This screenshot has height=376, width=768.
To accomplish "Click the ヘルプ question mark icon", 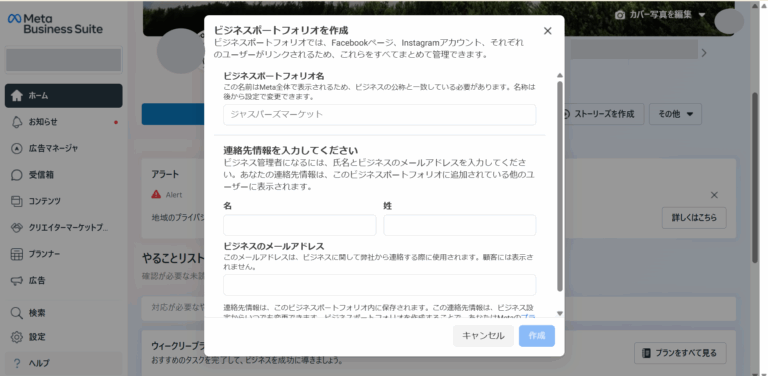I will coord(17,363).
